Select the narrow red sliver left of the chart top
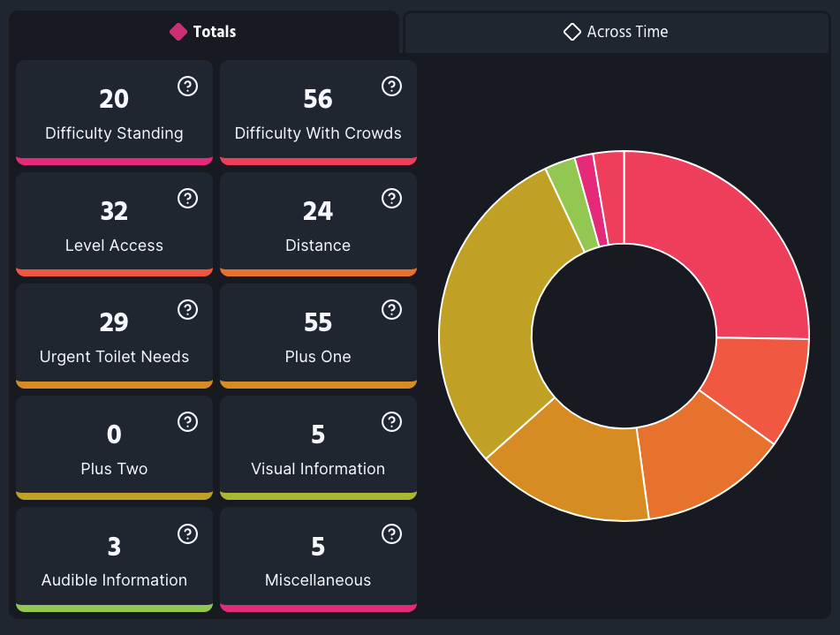Screen dimensions: 840x635 pyautogui.click(x=612, y=198)
